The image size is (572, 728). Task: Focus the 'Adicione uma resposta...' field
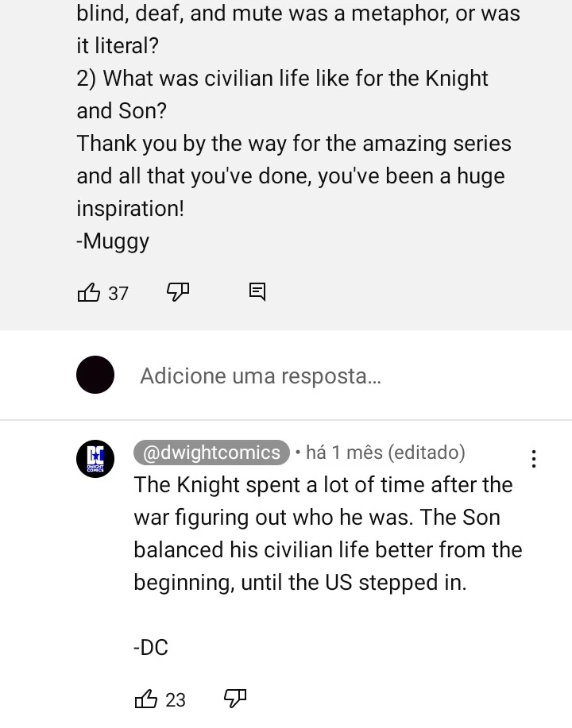(261, 376)
